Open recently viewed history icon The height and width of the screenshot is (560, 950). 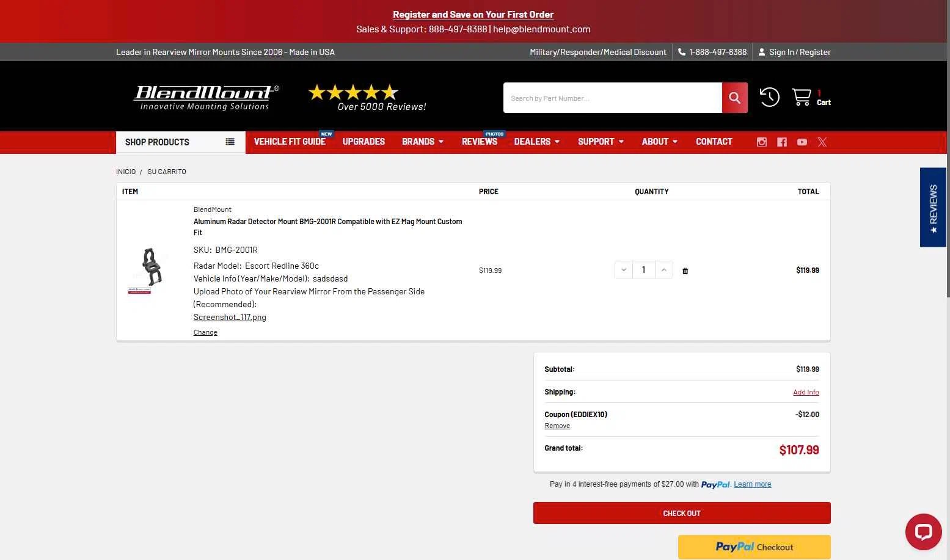pyautogui.click(x=769, y=97)
